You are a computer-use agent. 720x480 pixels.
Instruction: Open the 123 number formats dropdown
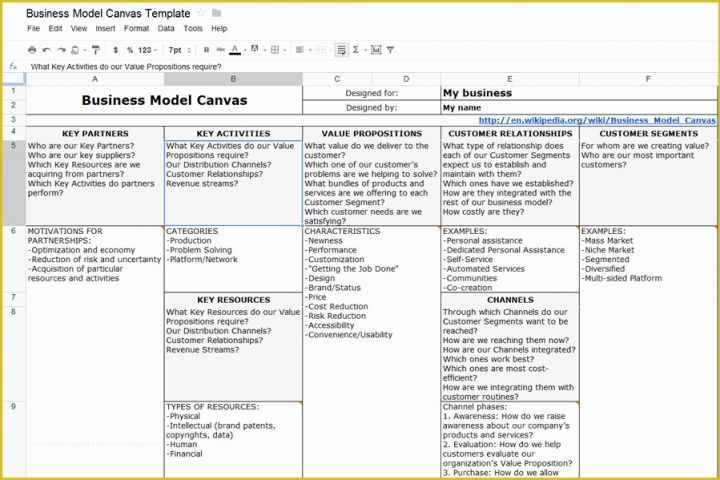[147, 50]
